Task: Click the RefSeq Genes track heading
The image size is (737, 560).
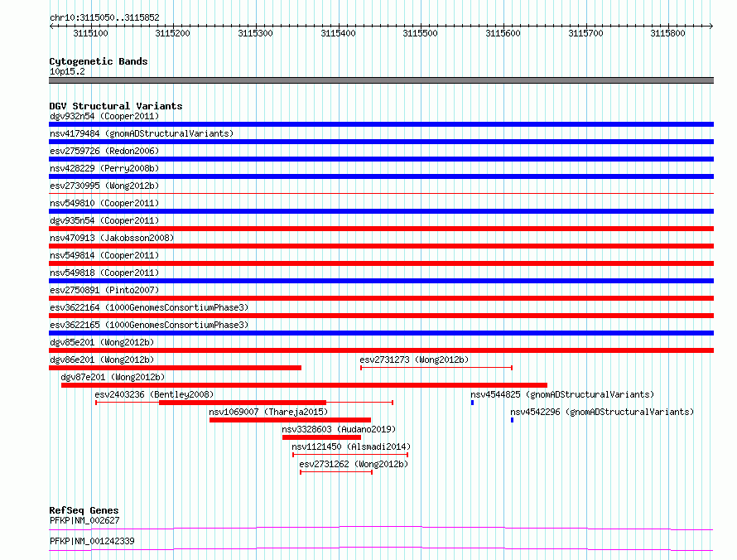Action: point(84,510)
